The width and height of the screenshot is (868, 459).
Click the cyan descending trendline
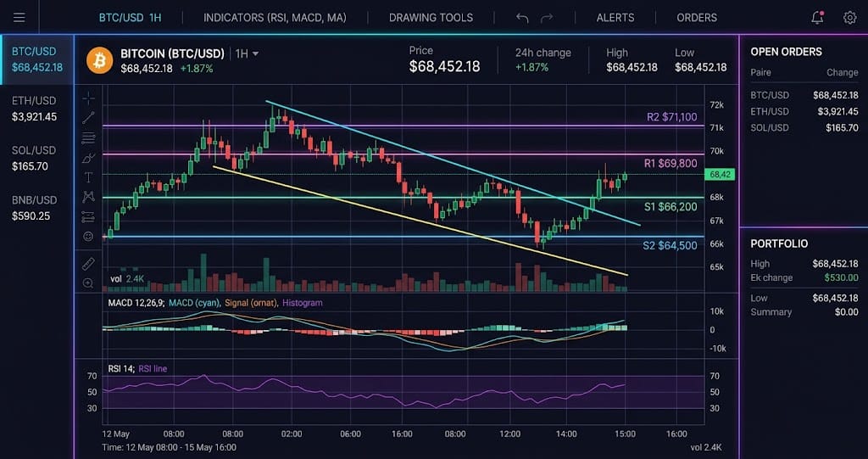453,163
